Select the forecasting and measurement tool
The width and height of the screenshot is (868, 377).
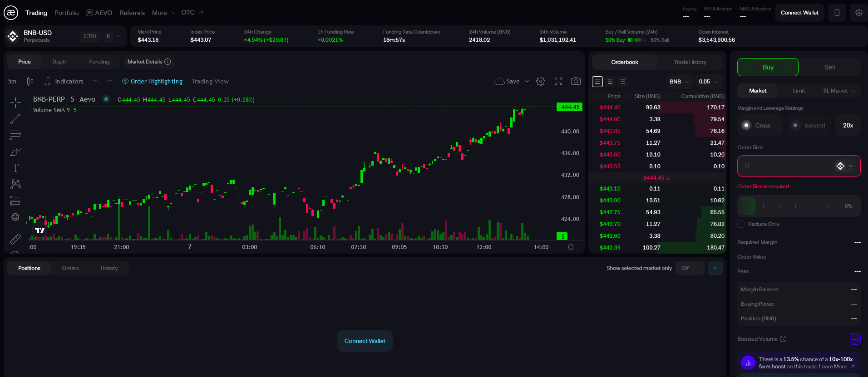pyautogui.click(x=15, y=201)
